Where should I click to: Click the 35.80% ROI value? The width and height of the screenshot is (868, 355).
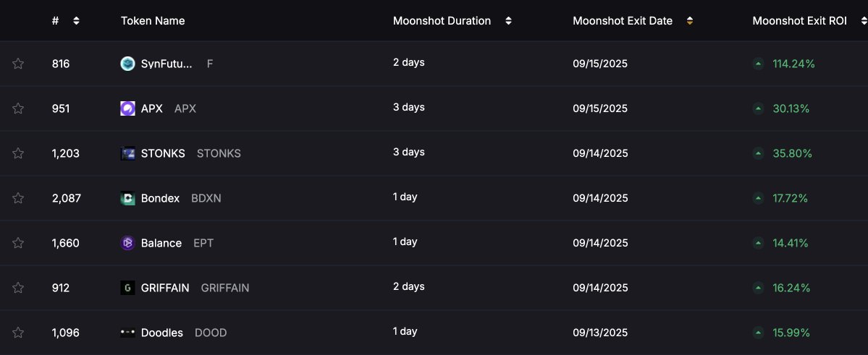792,153
